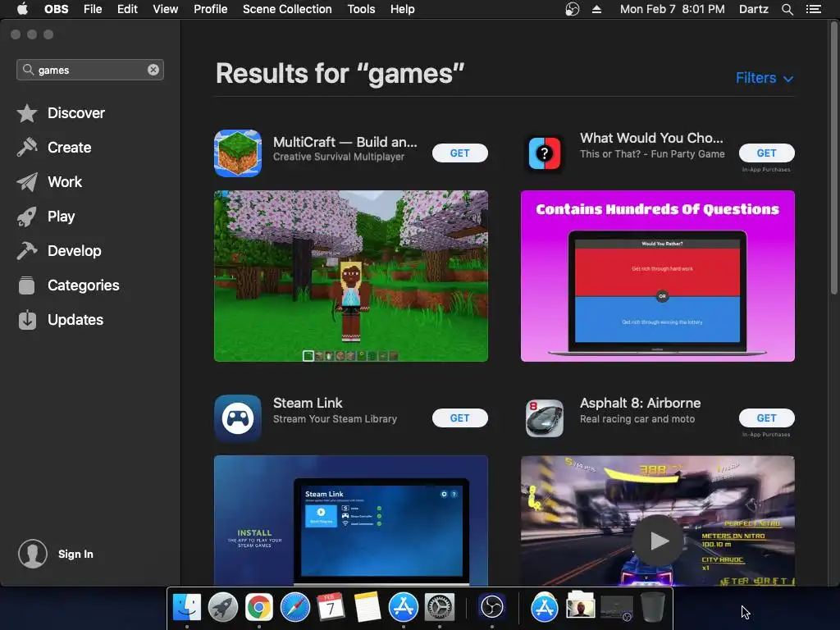Open the Apple menu
840x630 pixels.
[22, 9]
